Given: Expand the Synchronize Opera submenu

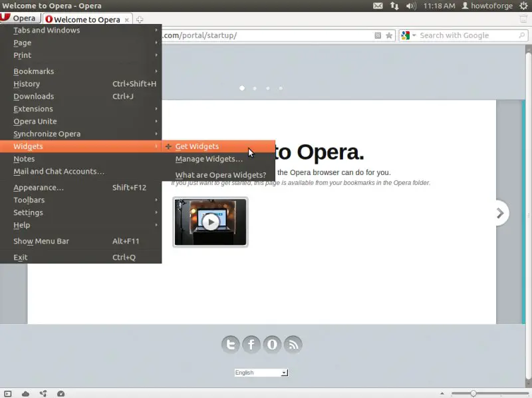Looking at the screenshot, I should [x=80, y=134].
